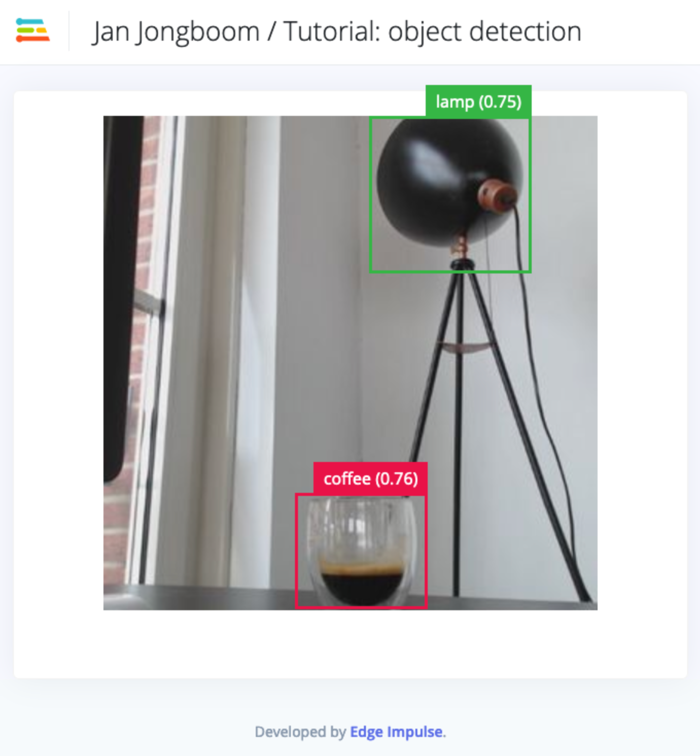The width and height of the screenshot is (700, 756).
Task: Click the copper knob on the lamp
Action: pyautogui.click(x=497, y=196)
